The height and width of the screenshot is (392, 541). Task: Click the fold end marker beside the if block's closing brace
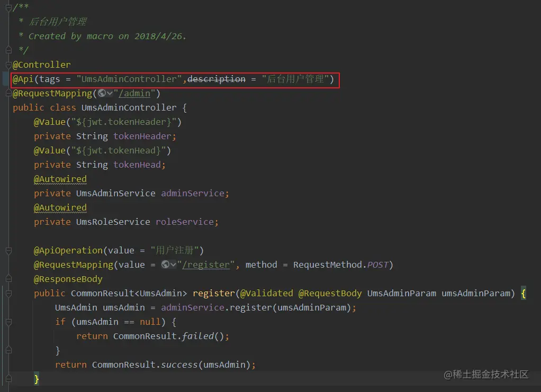tap(8, 350)
